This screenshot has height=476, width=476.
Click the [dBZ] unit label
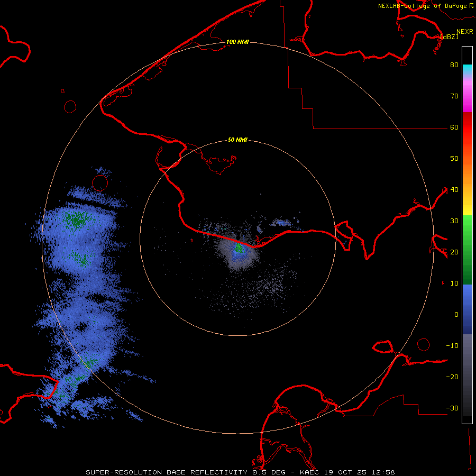[x=449, y=36]
